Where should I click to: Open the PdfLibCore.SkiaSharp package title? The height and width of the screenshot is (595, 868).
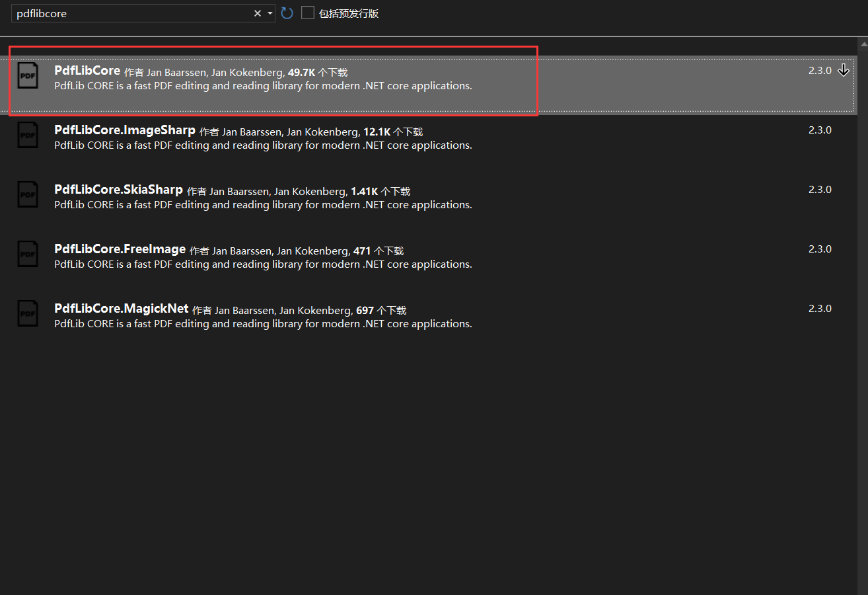click(x=118, y=190)
